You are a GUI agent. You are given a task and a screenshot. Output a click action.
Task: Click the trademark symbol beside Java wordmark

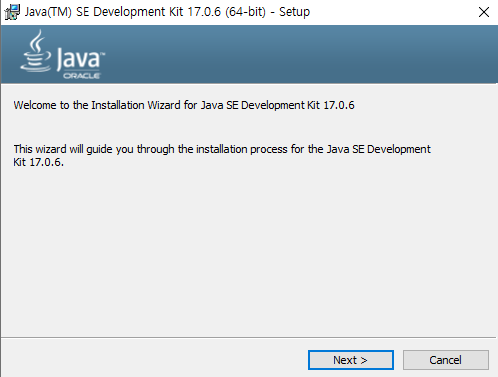[x=103, y=53]
